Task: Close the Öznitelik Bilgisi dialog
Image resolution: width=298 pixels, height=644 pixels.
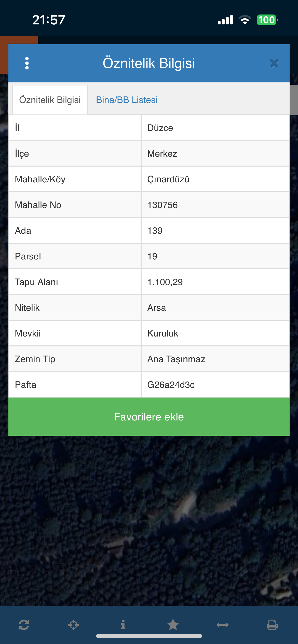Action: (x=274, y=63)
